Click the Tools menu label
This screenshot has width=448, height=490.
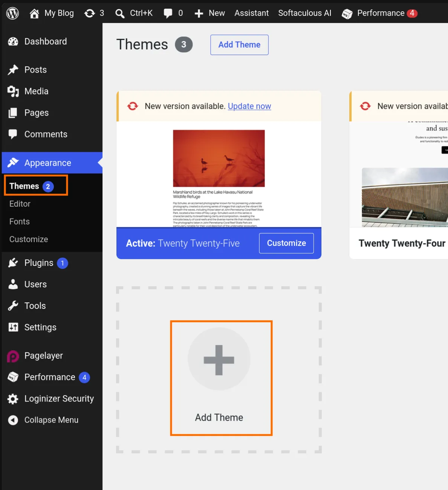click(35, 306)
